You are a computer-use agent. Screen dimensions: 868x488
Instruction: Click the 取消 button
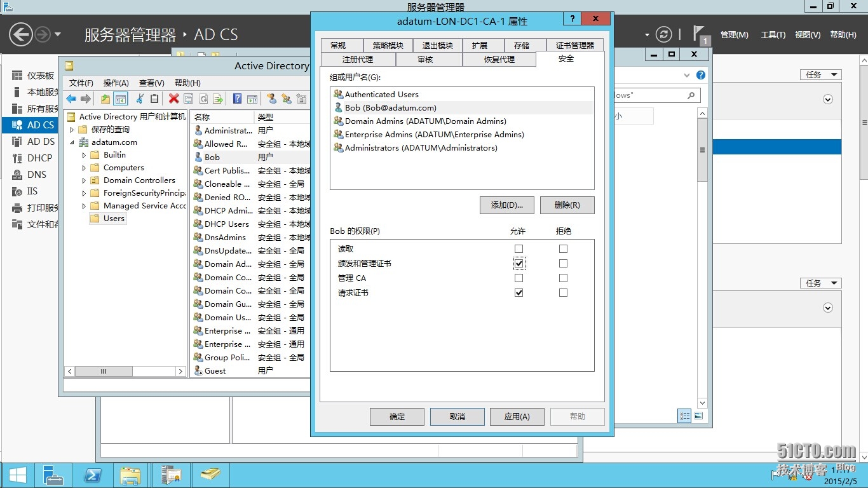point(458,417)
